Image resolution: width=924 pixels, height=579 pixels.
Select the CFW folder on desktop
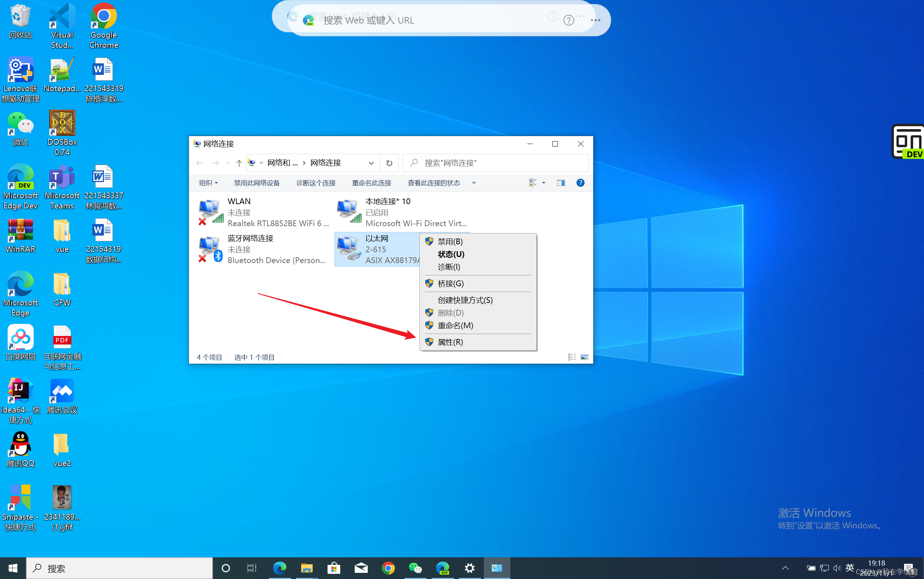coord(62,289)
